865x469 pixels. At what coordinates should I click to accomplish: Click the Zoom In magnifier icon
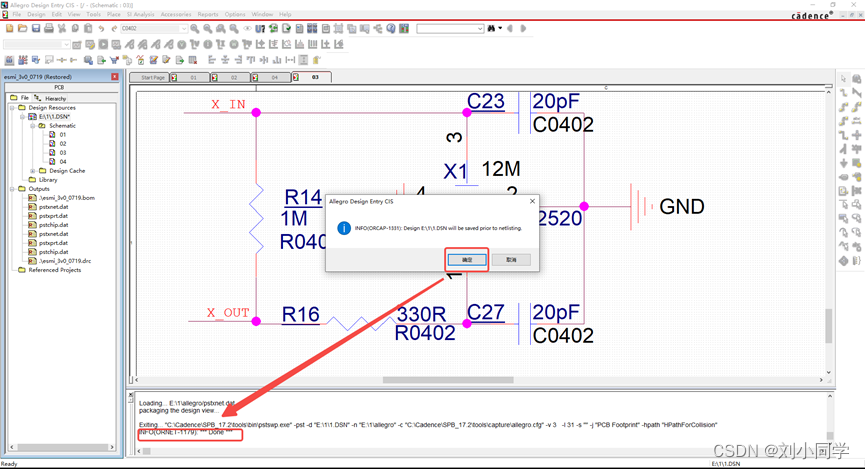click(195, 29)
